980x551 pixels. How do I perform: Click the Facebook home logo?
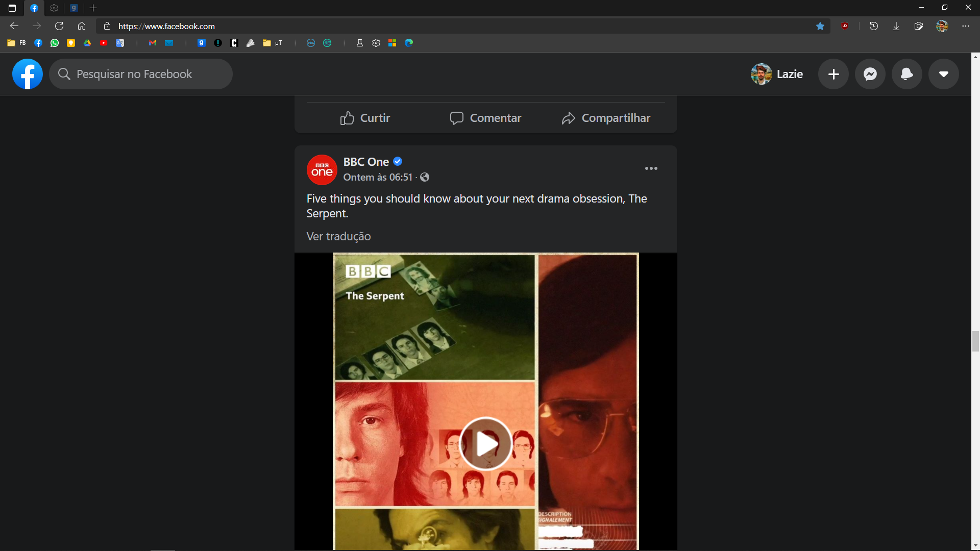[27, 74]
